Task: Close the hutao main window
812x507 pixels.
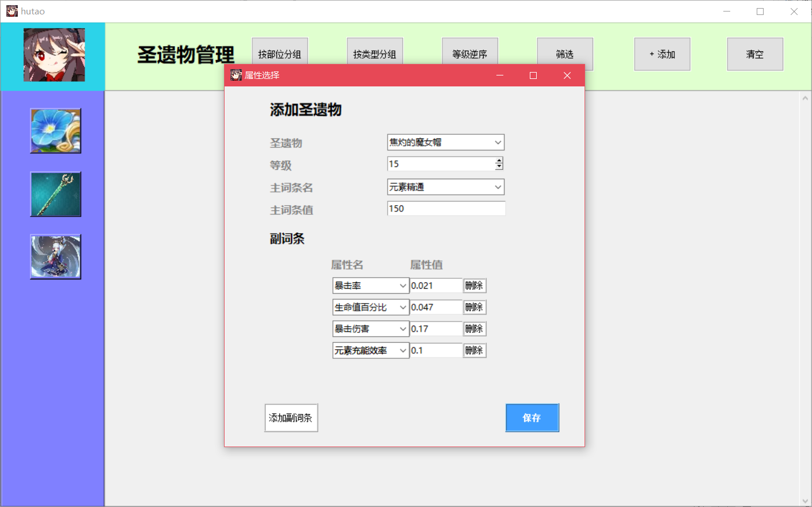Action: pos(794,12)
